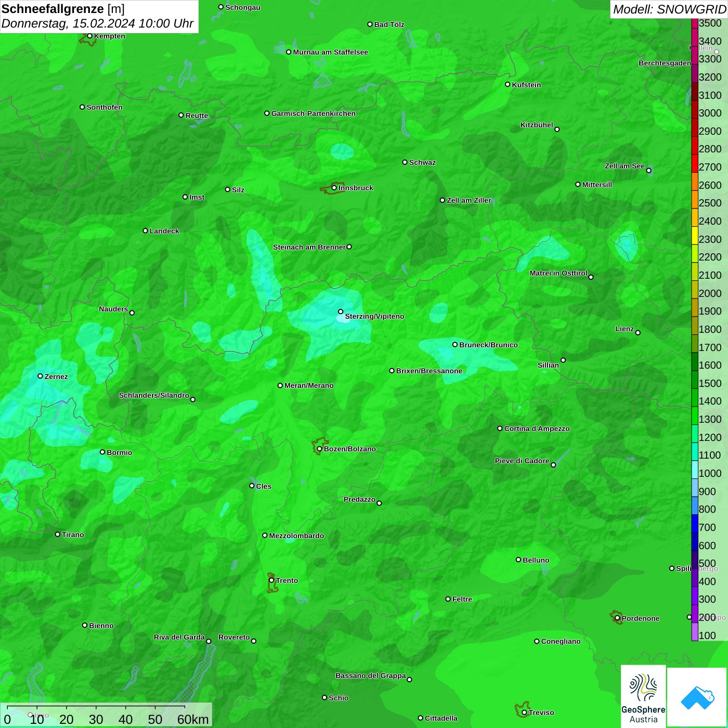728x728 pixels.
Task: Pick the dark green 1600 legend swatch
Action: coord(695,361)
